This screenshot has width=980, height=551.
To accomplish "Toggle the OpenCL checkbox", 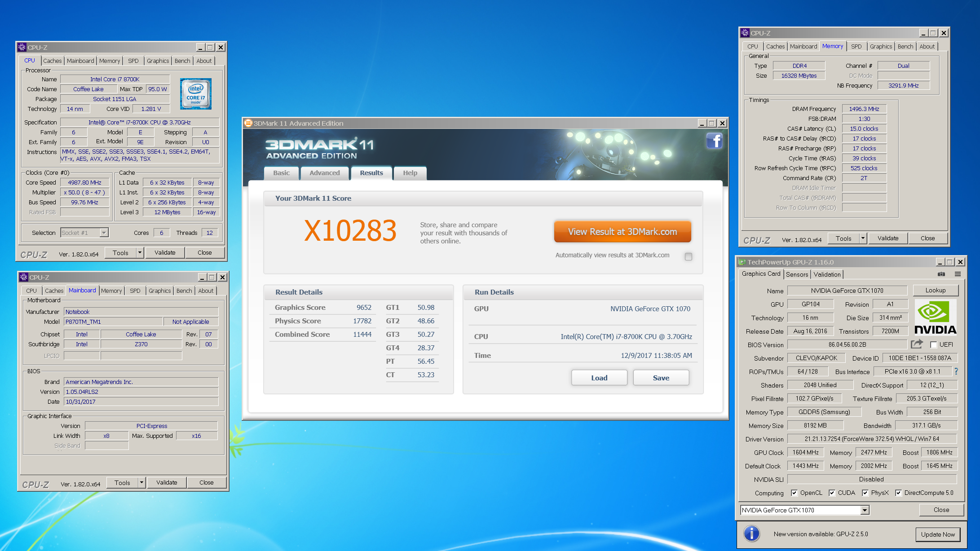I will (794, 493).
